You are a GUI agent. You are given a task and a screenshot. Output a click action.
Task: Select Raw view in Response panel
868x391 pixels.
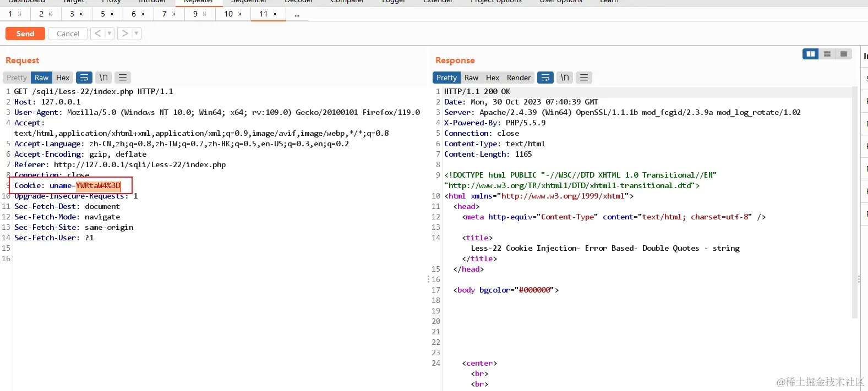pyautogui.click(x=471, y=78)
